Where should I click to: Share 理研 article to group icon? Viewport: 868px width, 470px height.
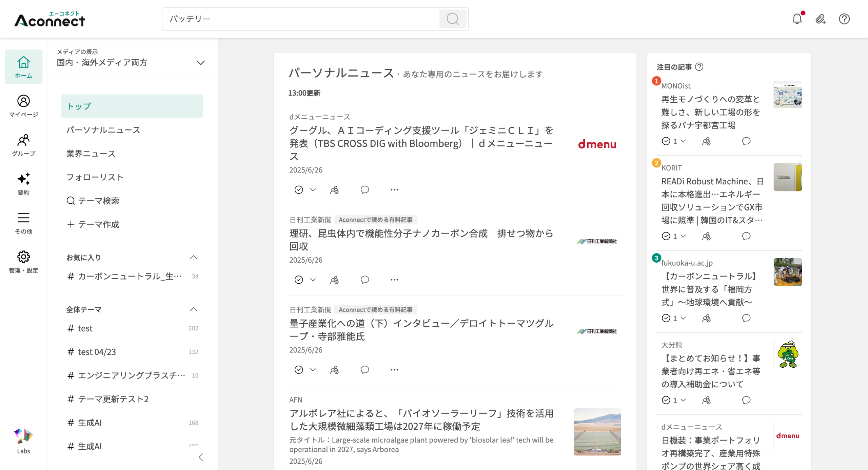coord(334,280)
